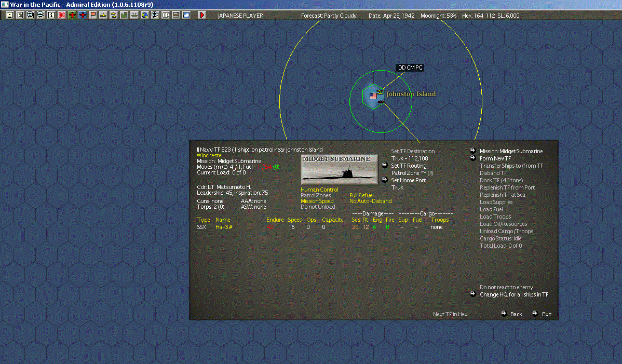Click the Form New TF label
Screen dimensions: 622x364
pos(495,158)
